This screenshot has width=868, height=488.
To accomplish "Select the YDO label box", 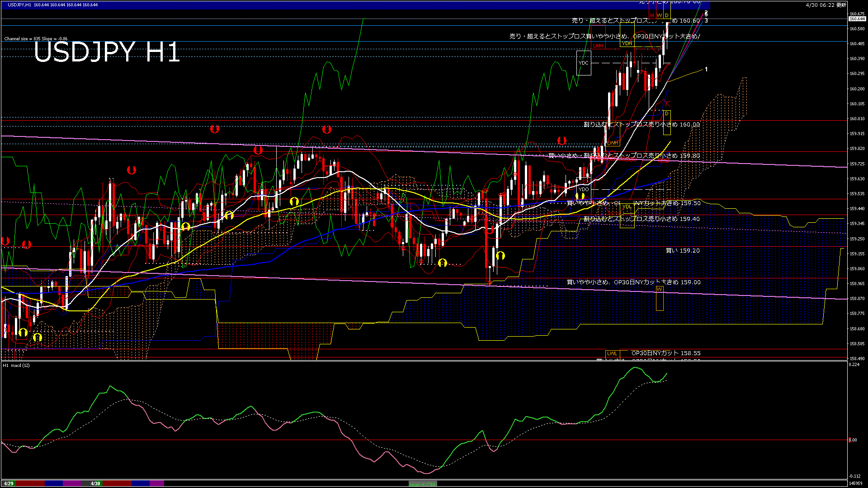I will pos(584,189).
